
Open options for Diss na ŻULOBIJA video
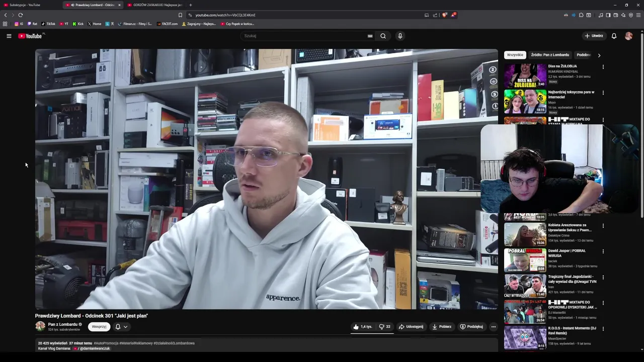(603, 67)
